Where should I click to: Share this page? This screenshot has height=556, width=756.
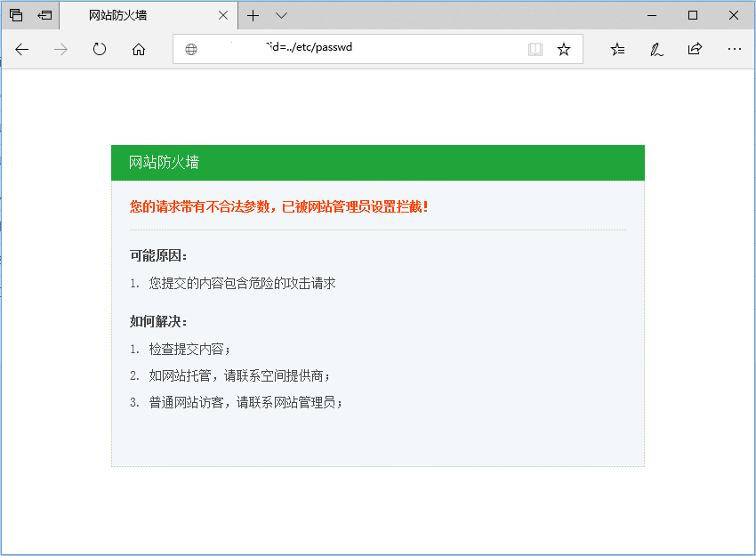click(x=695, y=49)
